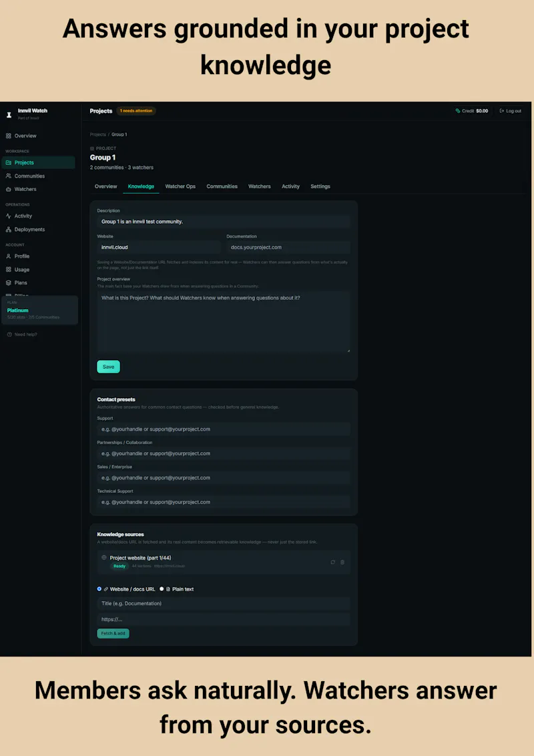Go to Projects in the sidebar
Viewport: 534px width, 756px height.
point(39,162)
